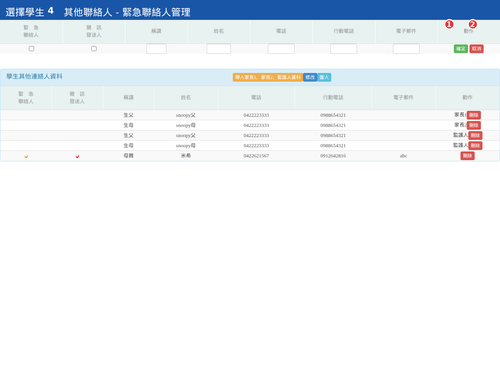Viewport: 500px width, 371px height.
Task: Confirm with the green 確定 button
Action: click(461, 49)
